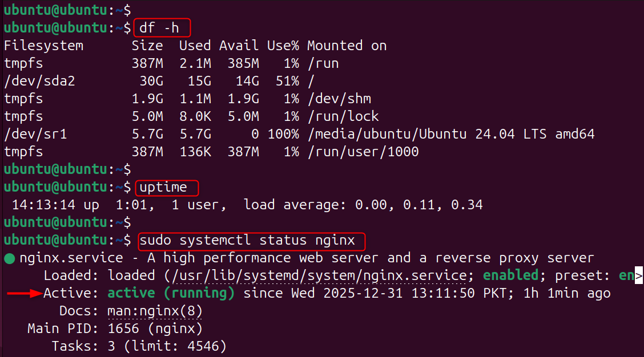Image resolution: width=644 pixels, height=357 pixels.
Task: Click the line truncation arrow after preset
Action: [639, 277]
